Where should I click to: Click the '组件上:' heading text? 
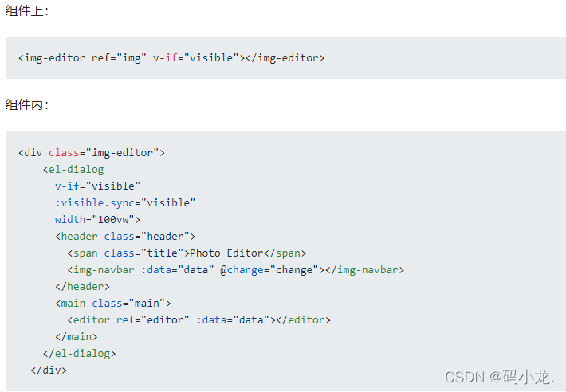coord(27,11)
